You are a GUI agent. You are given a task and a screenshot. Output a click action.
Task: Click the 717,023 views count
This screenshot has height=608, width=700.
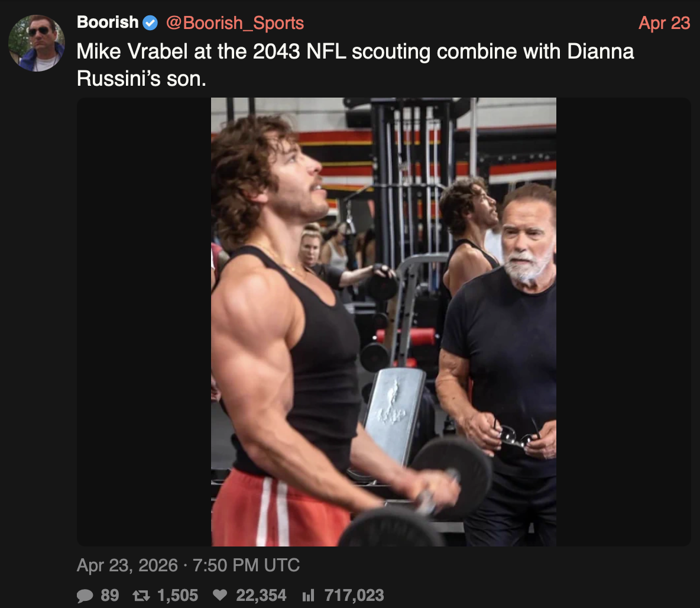pyautogui.click(x=354, y=596)
